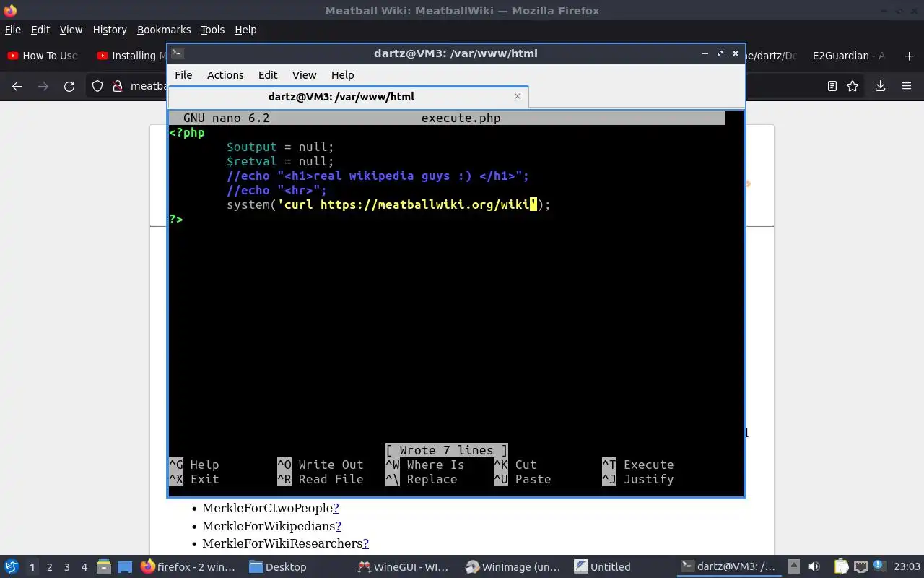Show site security padlock info

click(117, 86)
